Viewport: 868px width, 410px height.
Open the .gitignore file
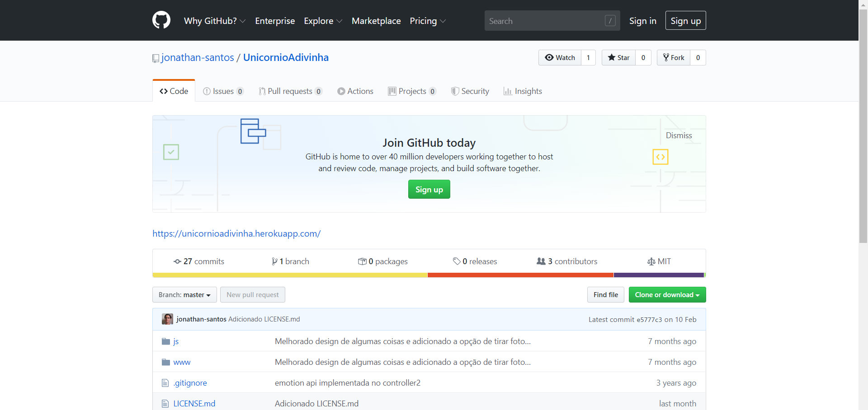[x=190, y=383]
